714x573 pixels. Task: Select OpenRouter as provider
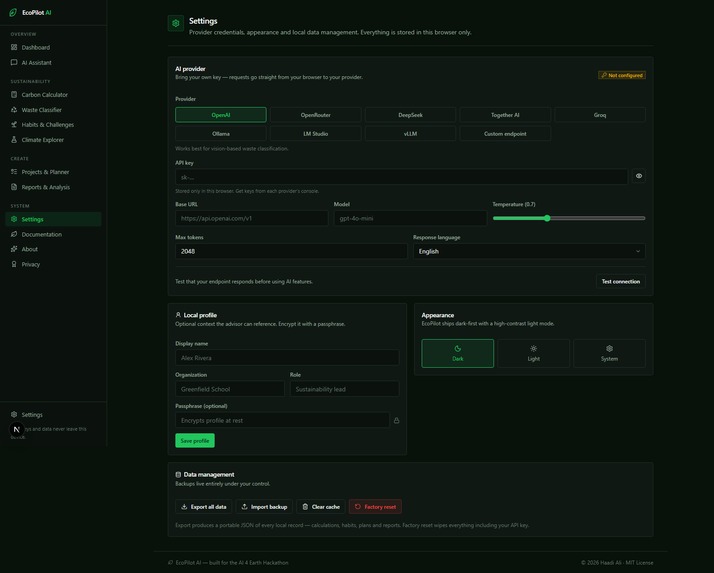click(316, 115)
